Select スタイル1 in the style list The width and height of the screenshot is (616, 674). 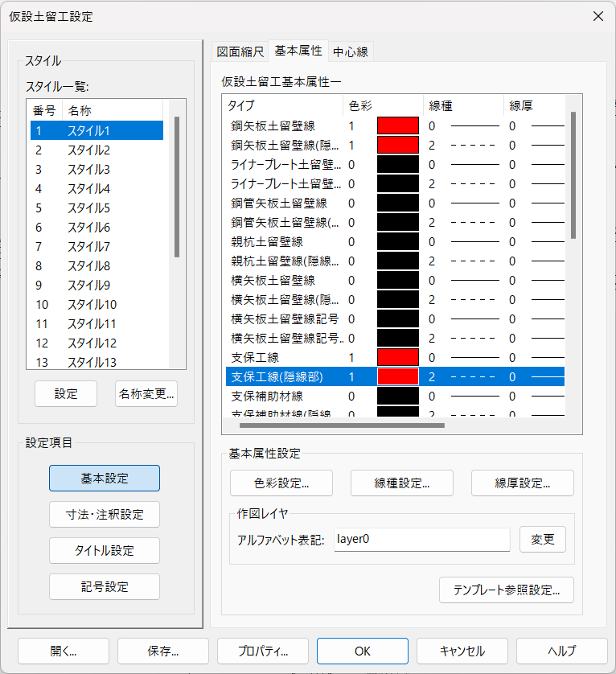click(97, 130)
